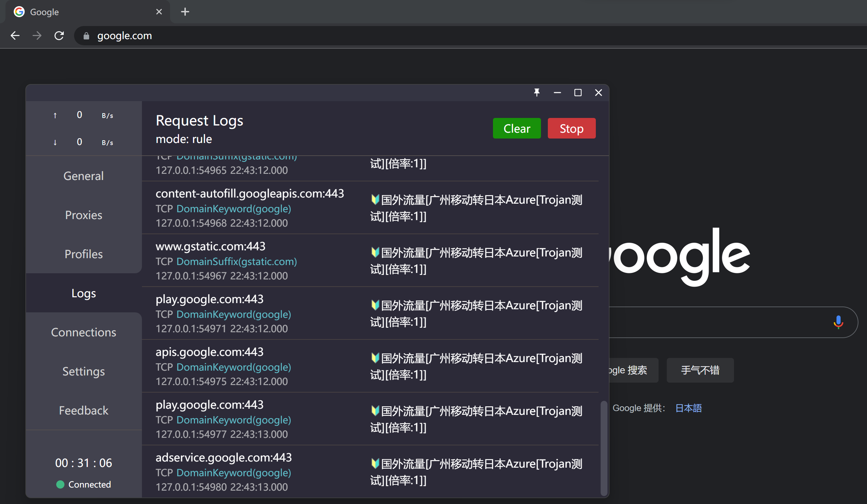Select the apis.google.com:443 log entry
This screenshot has width=867, height=504.
[370, 366]
